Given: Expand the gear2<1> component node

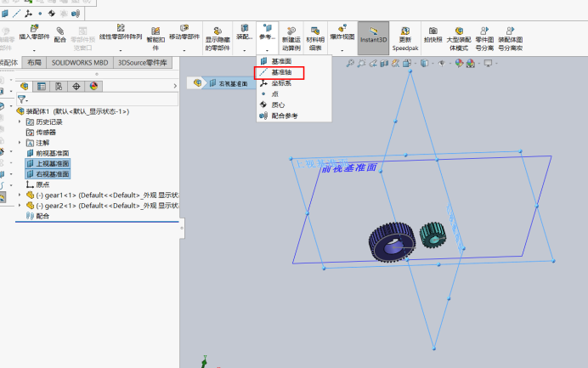Looking at the screenshot, I should coord(20,206).
